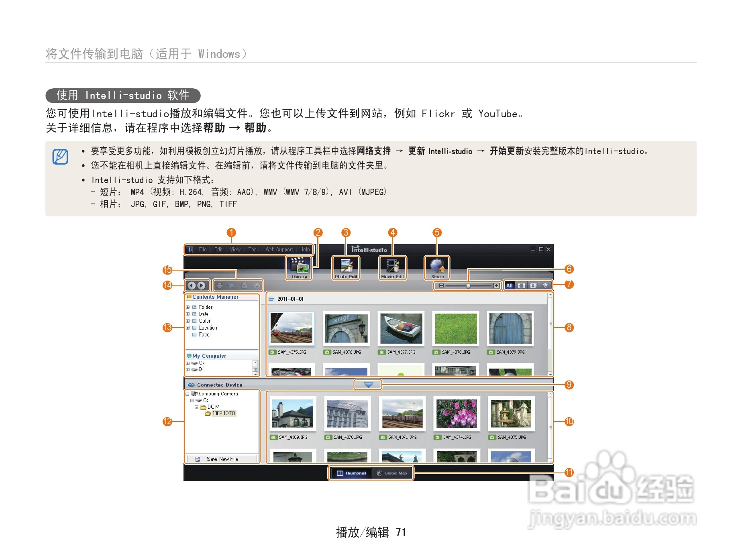The image size is (742, 560).
Task: Open the Help menu
Action: point(305,250)
